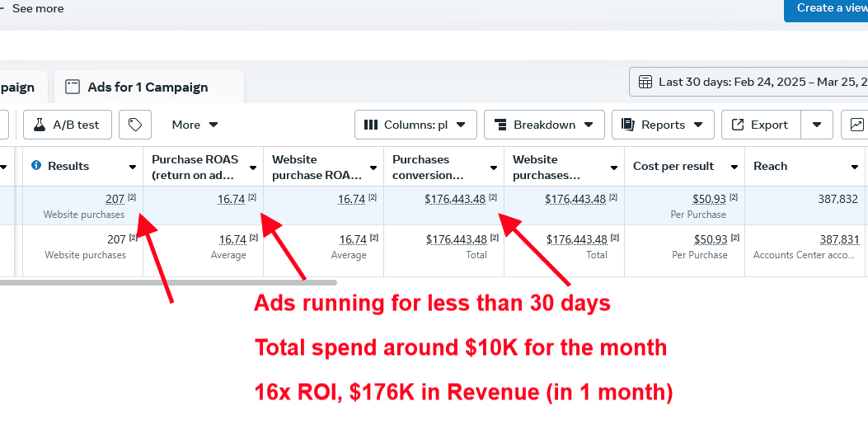Open Cost per result column header arrow
This screenshot has width=868, height=425.
click(734, 168)
